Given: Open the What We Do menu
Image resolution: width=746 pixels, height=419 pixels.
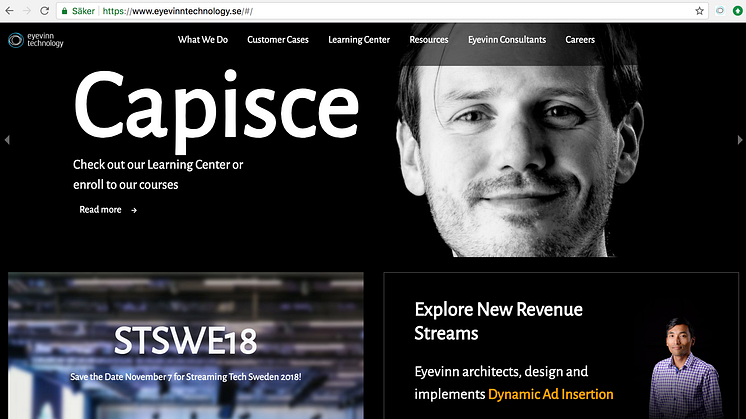Looking at the screenshot, I should point(203,40).
